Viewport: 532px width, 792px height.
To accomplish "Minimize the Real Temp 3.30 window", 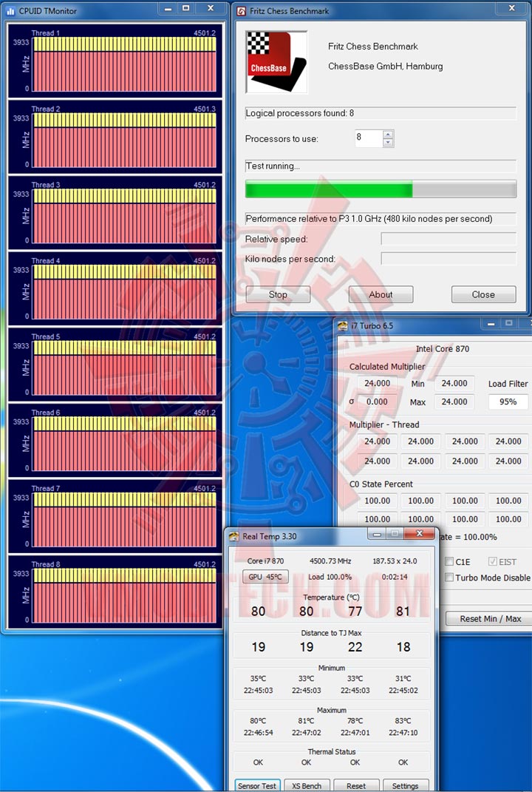I will click(x=377, y=533).
